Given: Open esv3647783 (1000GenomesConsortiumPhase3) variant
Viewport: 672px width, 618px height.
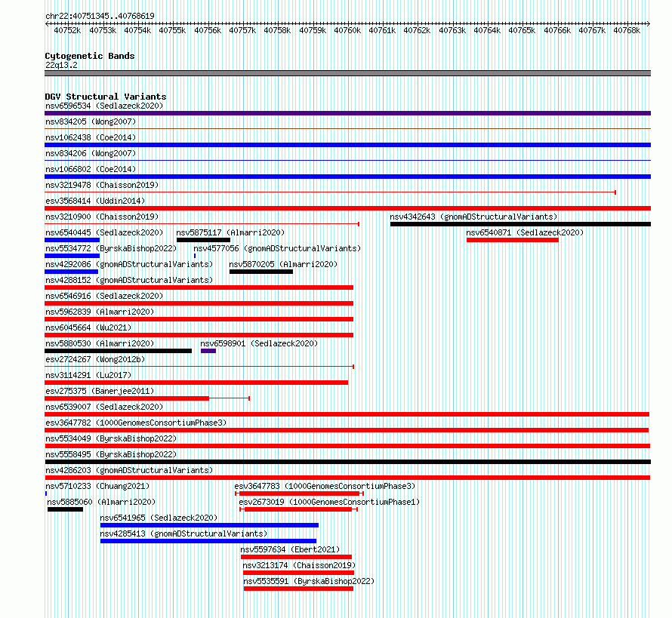Looking at the screenshot, I should click(325, 486).
